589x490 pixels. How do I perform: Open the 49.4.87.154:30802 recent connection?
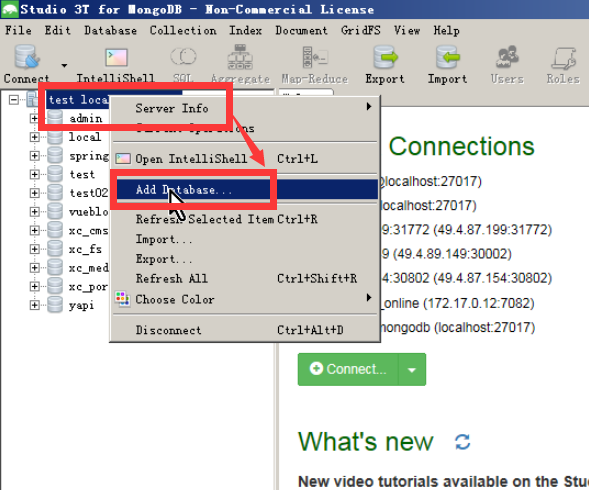[x=466, y=278]
